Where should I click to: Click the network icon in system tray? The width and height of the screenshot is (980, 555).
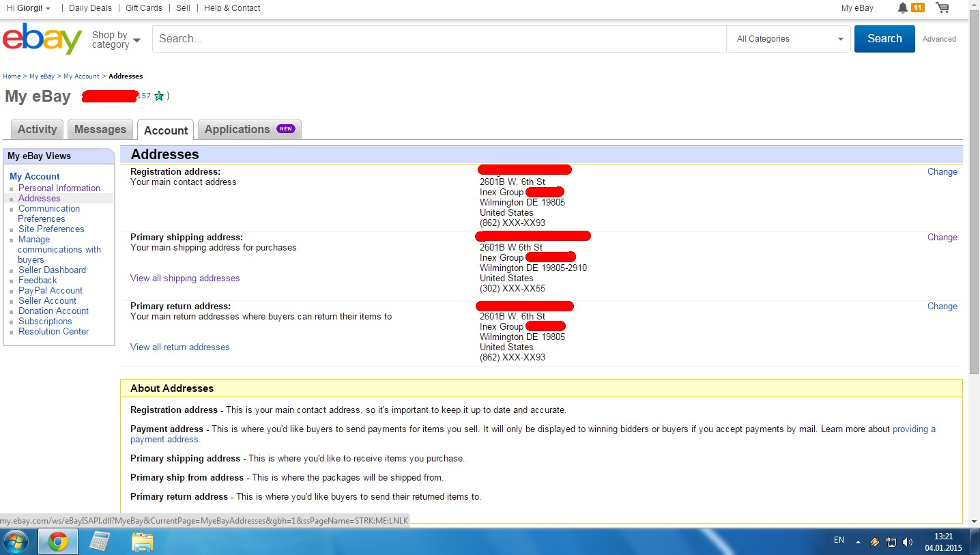[891, 542]
